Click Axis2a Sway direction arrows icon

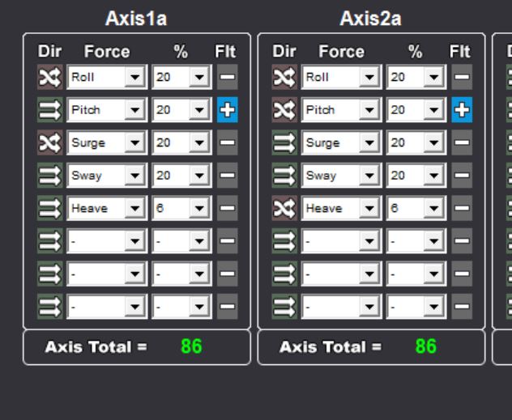284,176
